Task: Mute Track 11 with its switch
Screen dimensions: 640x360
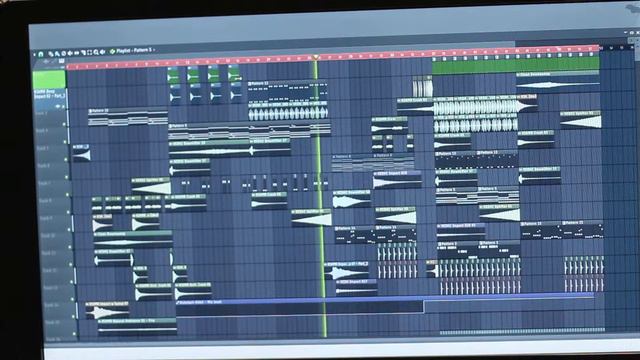Action: click(x=71, y=265)
